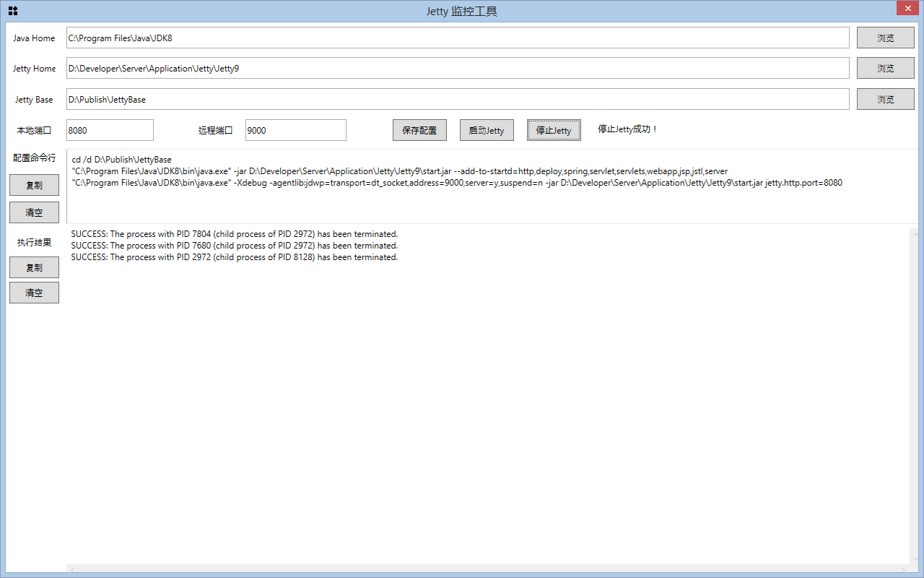Click the 本地端口 label
This screenshot has height=578, width=924.
pyautogui.click(x=34, y=131)
